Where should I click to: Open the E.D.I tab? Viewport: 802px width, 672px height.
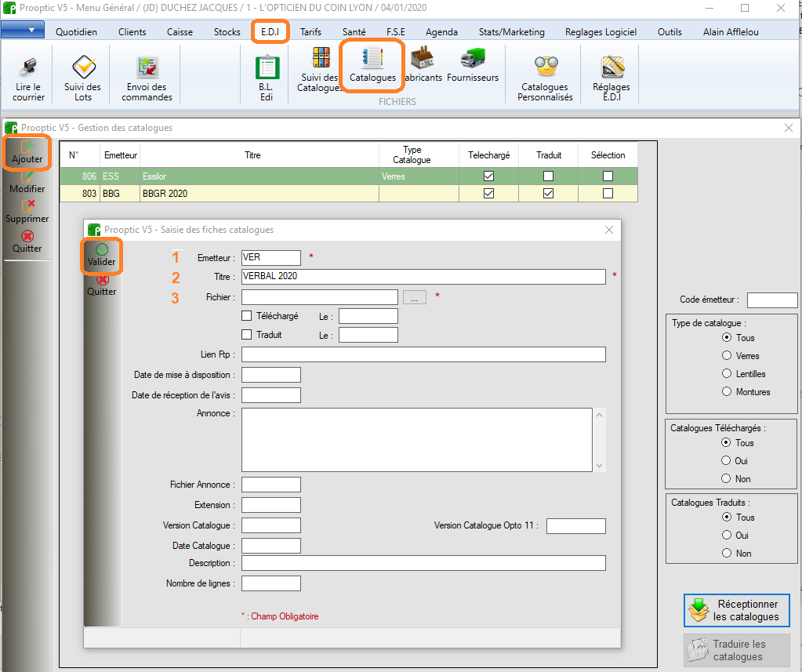[270, 31]
